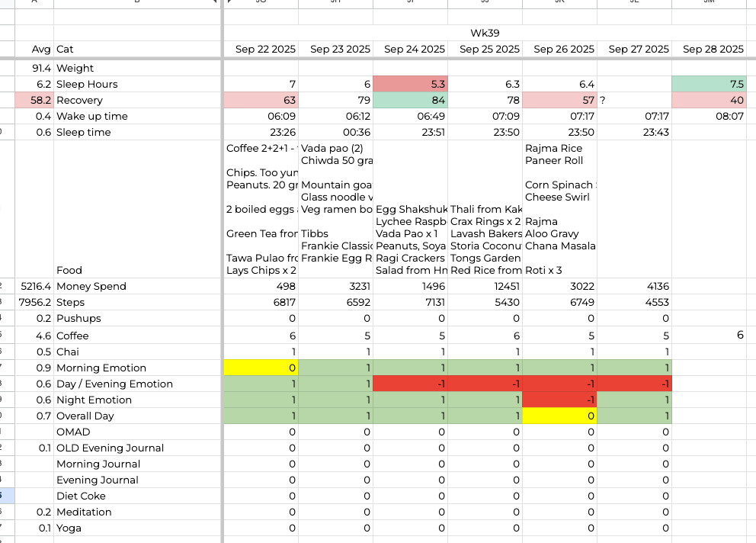
Task: Select the red 5.3 sleep hours cell
Action: click(x=411, y=84)
